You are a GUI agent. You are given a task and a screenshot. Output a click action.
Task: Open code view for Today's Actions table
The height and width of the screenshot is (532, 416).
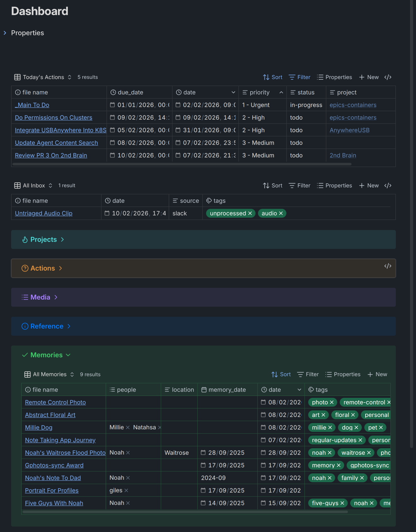388,77
